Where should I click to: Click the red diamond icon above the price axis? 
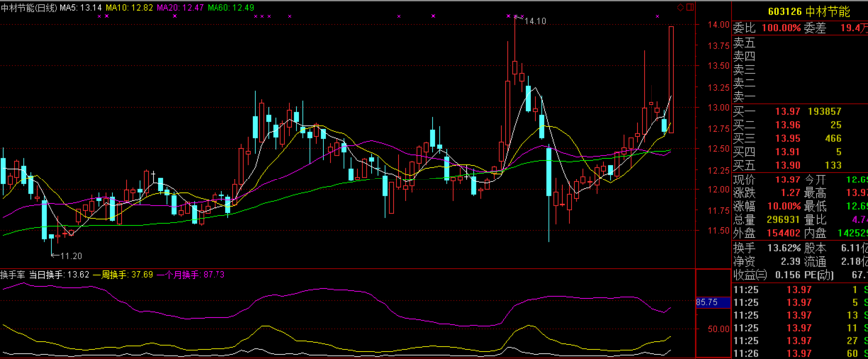(680, 7)
